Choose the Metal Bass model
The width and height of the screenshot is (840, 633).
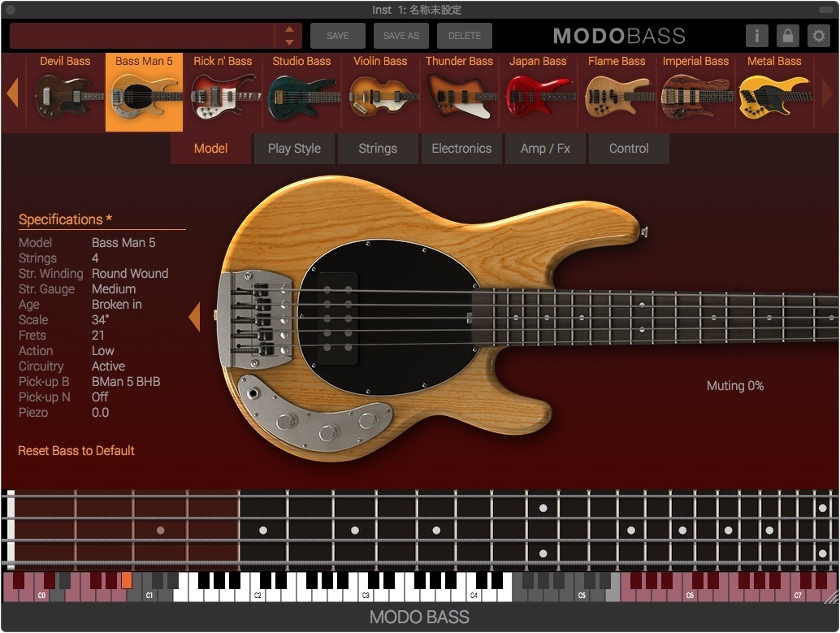tap(773, 92)
